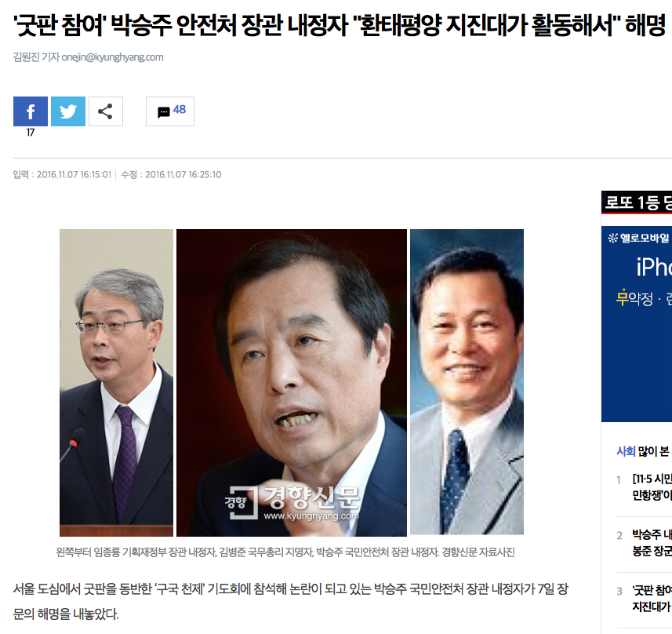Open the 로또 1등 banner

click(637, 202)
